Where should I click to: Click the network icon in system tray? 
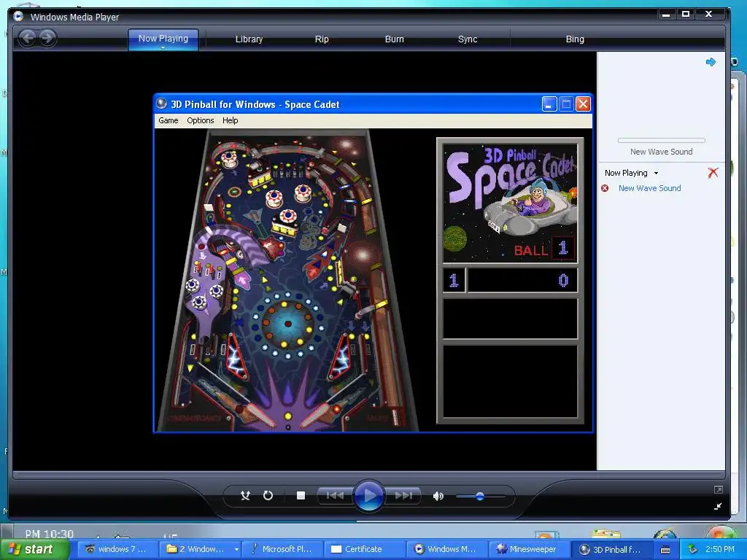(x=693, y=549)
